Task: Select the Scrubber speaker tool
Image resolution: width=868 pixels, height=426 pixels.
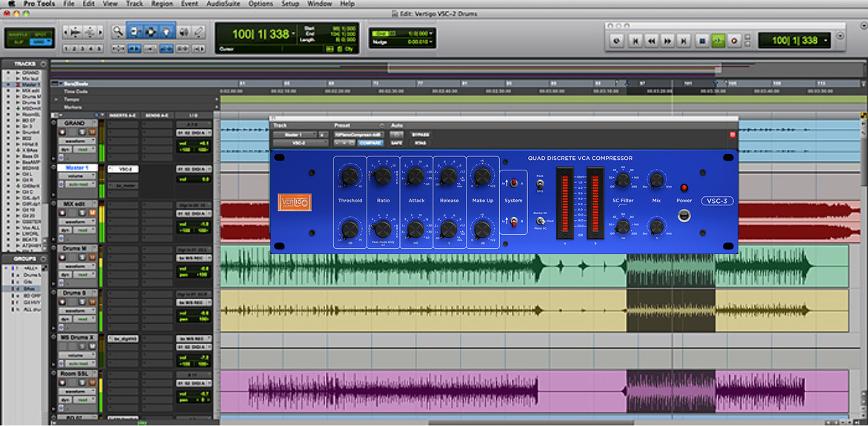Action: click(184, 31)
